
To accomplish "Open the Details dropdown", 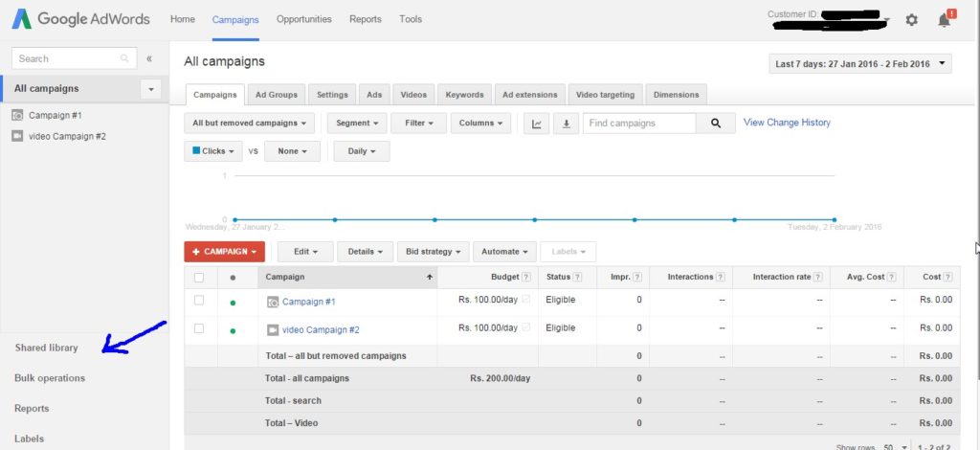I will (365, 252).
